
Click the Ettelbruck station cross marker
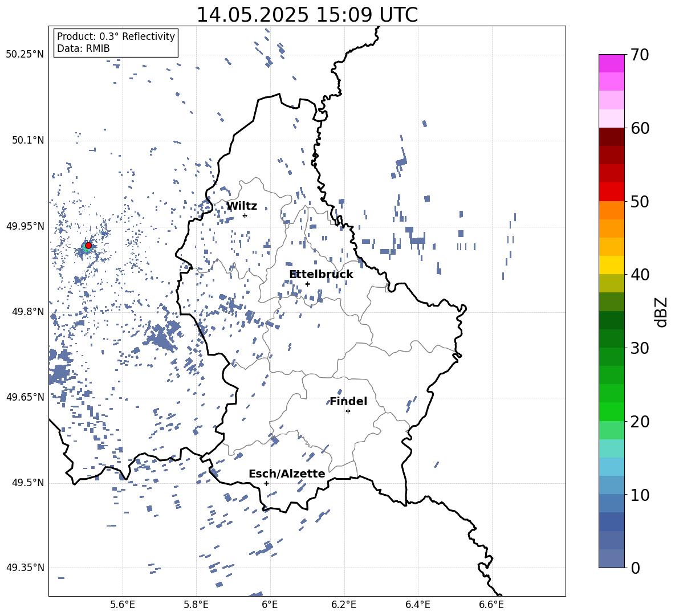pos(307,284)
